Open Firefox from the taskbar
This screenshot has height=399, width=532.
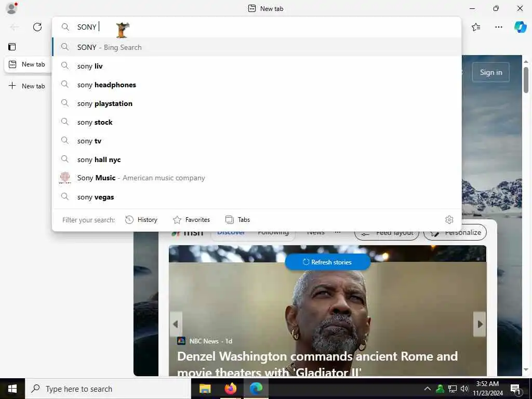pos(230,389)
